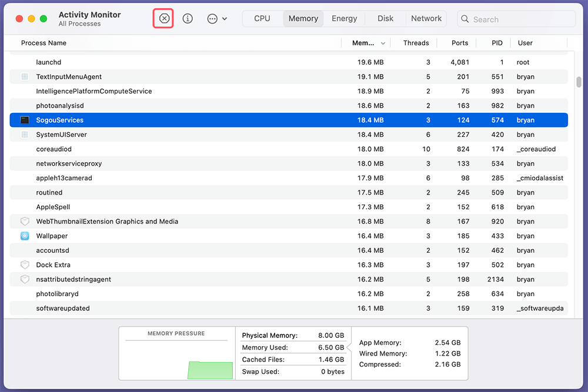Switch to the CPU tab
The image size is (588, 392).
[x=262, y=18]
